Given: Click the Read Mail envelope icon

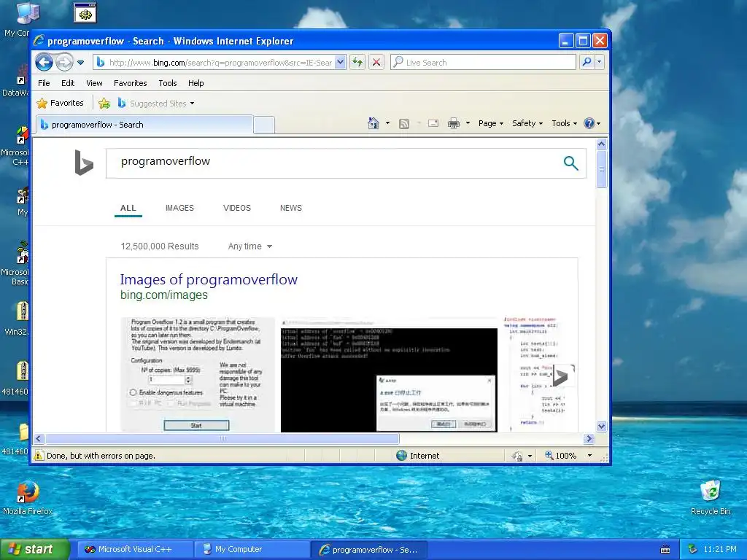Looking at the screenshot, I should (x=433, y=124).
